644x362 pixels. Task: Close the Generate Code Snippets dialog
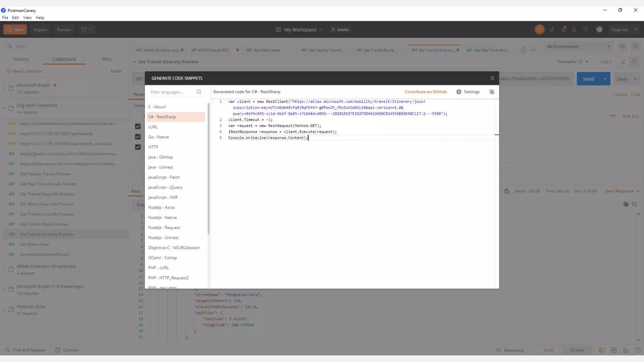click(x=492, y=78)
